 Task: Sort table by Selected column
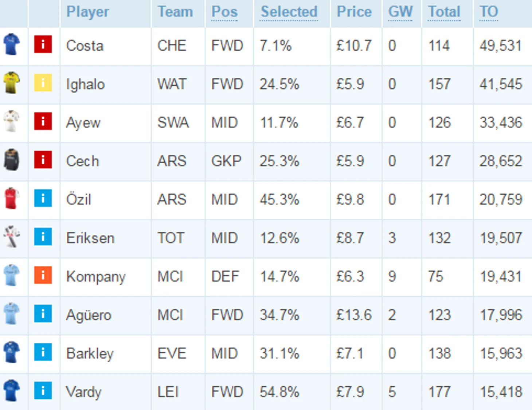(x=289, y=12)
